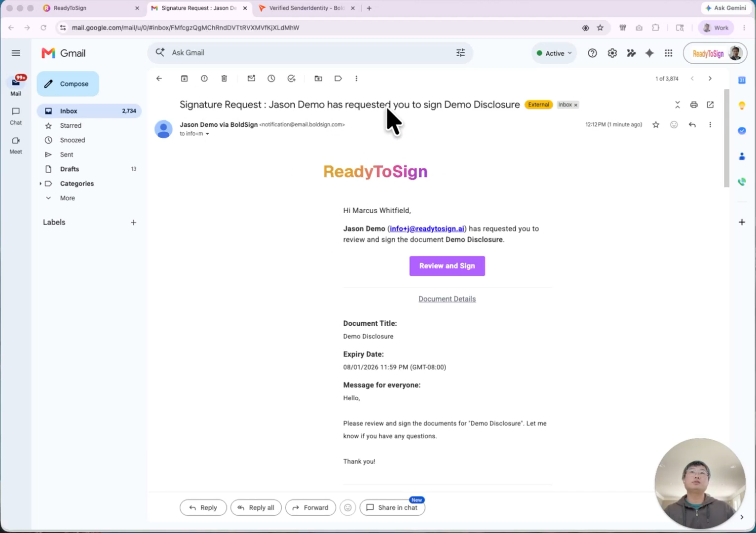Open Contacts side panel

(742, 156)
